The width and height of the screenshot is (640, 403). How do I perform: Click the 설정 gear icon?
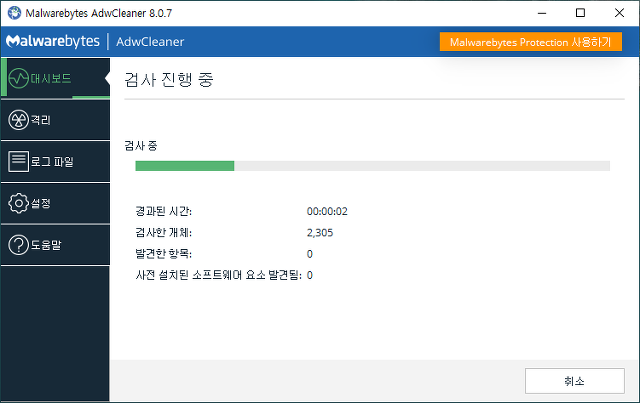[x=18, y=203]
